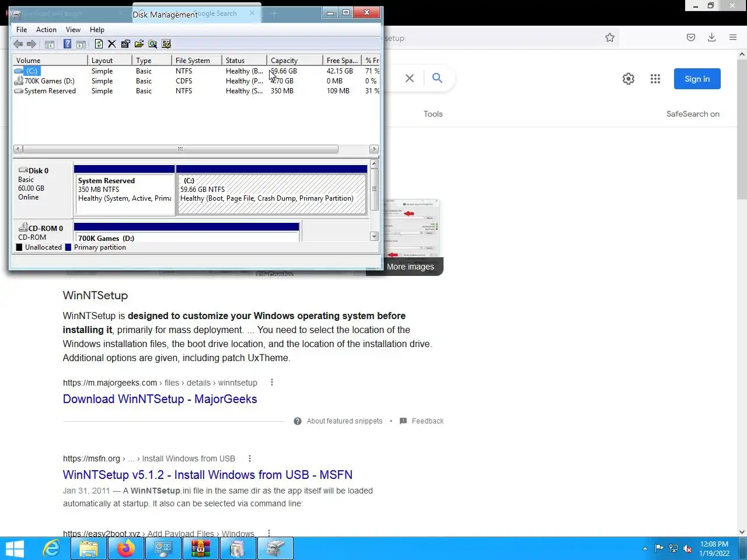747x560 pixels.
Task: Toggle Show/Hide Console Tree toolbar icon
Action: (50, 44)
